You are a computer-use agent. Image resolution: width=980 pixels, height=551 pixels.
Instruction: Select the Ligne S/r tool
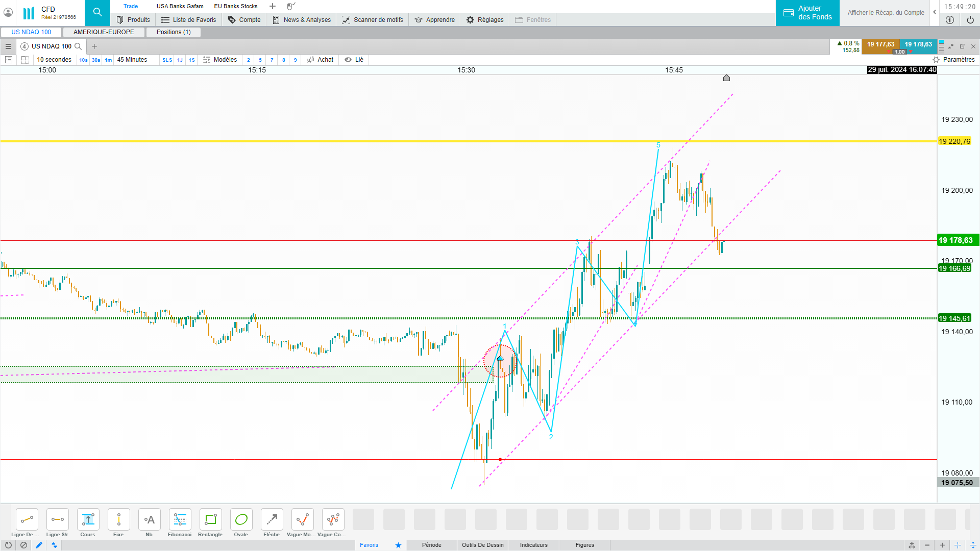click(x=57, y=520)
